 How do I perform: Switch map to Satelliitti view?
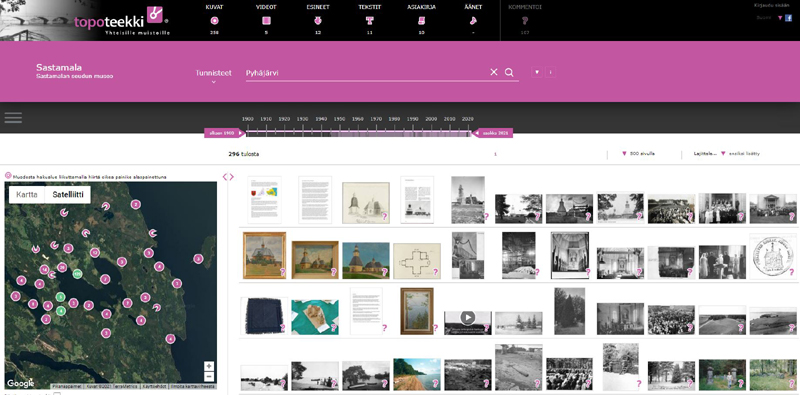[x=68, y=194]
